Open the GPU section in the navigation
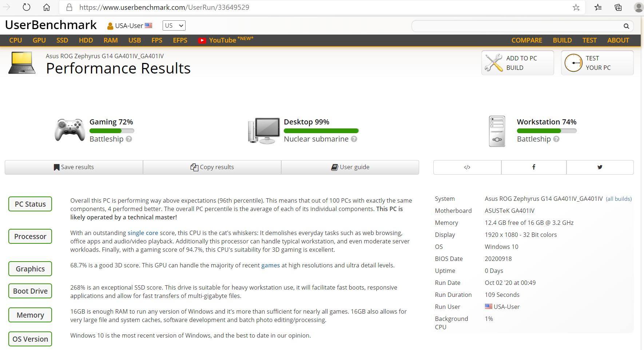644x350 pixels. [39, 40]
